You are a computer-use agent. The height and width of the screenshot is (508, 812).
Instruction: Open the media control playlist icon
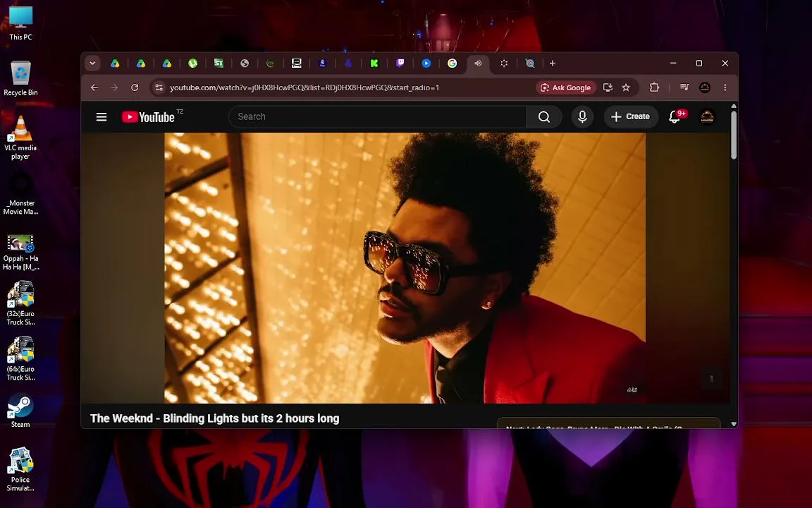[684, 87]
